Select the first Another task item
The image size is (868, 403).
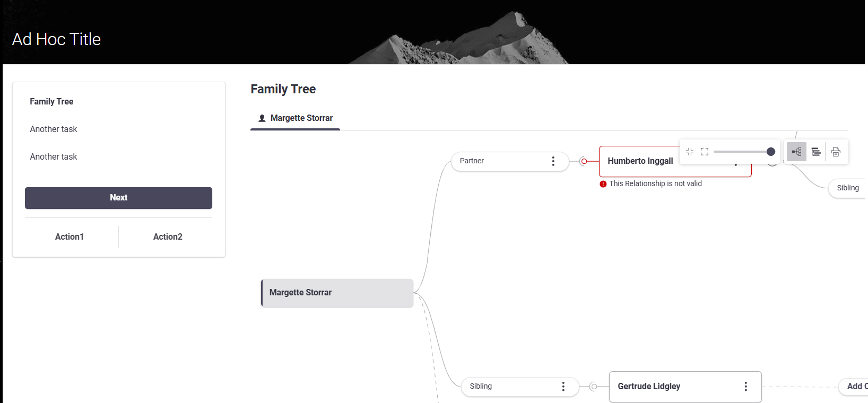tap(54, 129)
